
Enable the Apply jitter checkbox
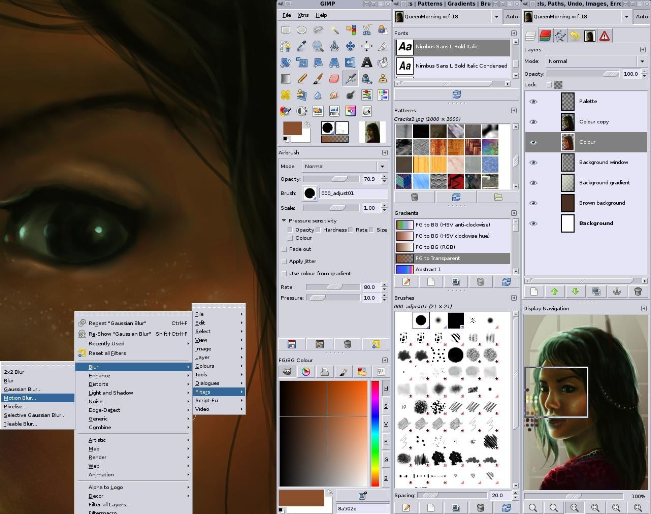click(x=284, y=261)
